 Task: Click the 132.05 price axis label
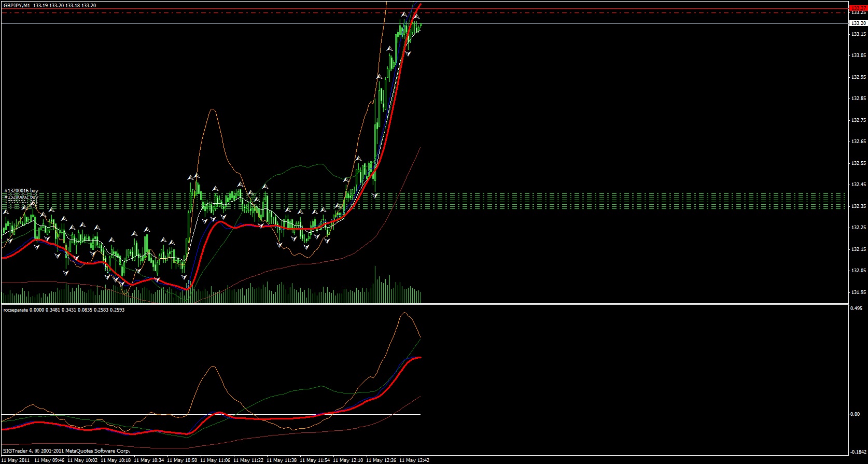858,271
